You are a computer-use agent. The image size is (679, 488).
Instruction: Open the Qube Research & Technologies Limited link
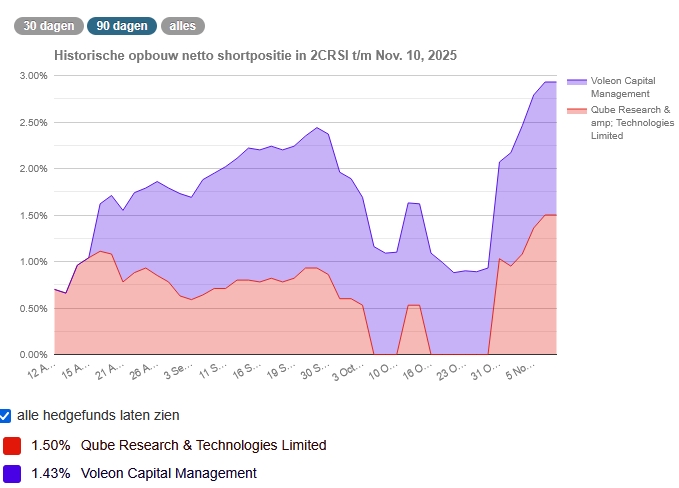(203, 445)
